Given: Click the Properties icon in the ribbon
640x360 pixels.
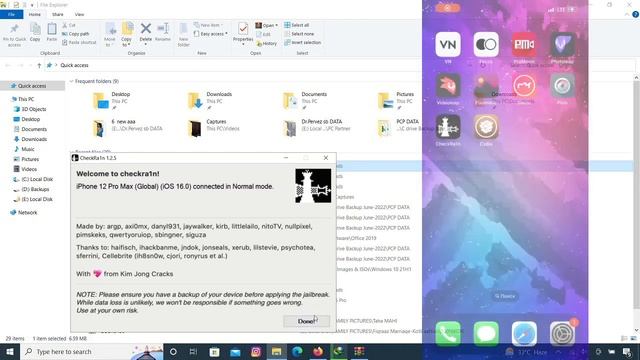Looking at the screenshot, I should tap(243, 33).
